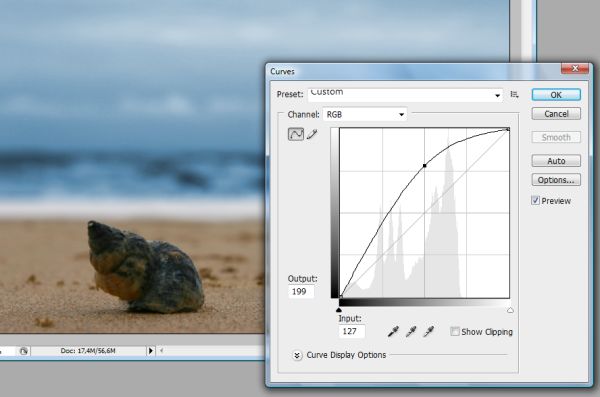This screenshot has width=600, height=397.
Task: Click the Cancel button
Action: (x=556, y=114)
